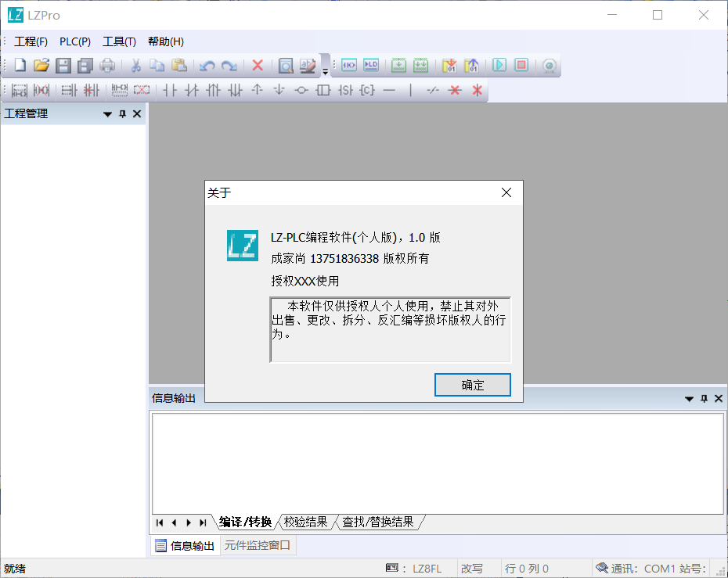Open the 信息输出 panel dropdown arrow

(x=689, y=398)
